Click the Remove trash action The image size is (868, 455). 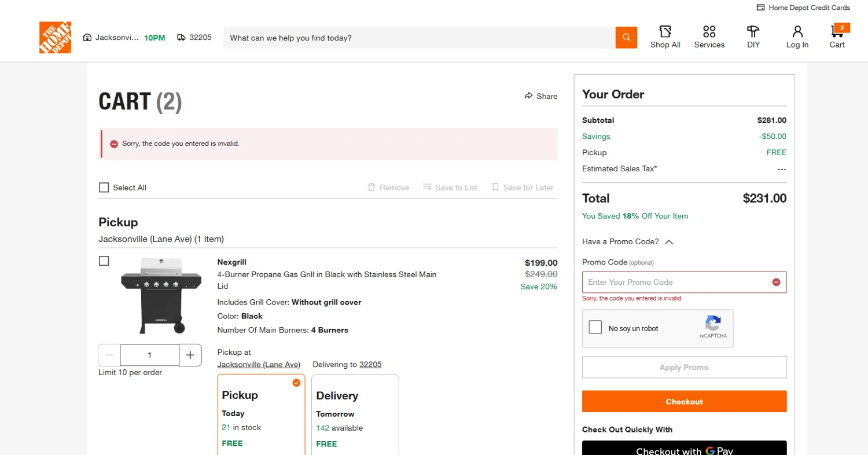388,188
